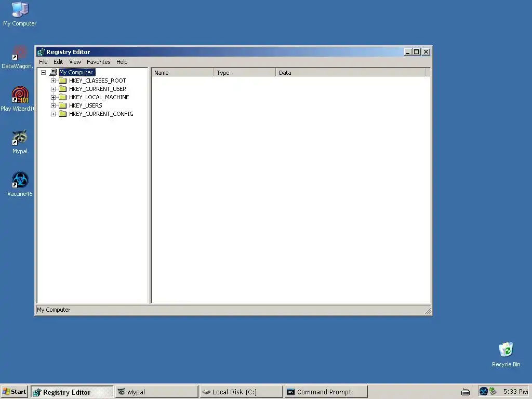Sort by the Data column header
The height and width of the screenshot is (399, 532).
351,73
